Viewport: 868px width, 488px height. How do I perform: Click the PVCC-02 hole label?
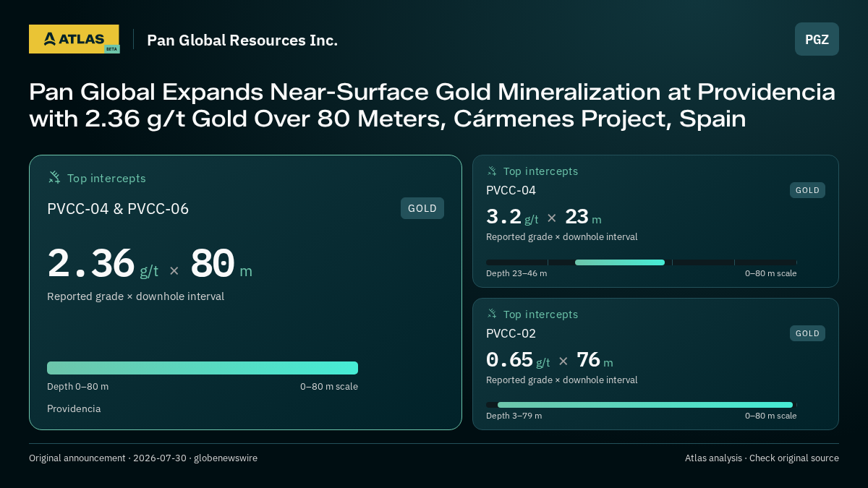[x=511, y=333]
